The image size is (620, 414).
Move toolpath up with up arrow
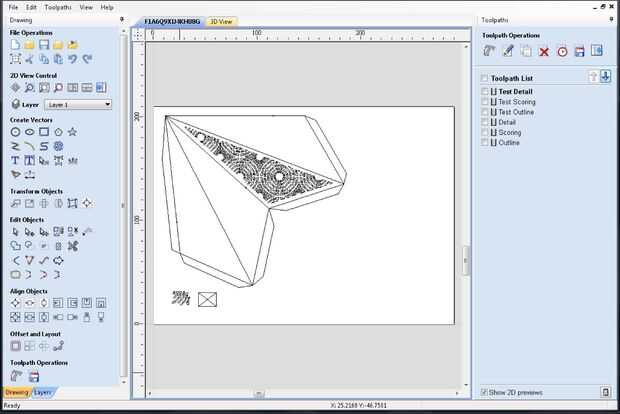[593, 76]
